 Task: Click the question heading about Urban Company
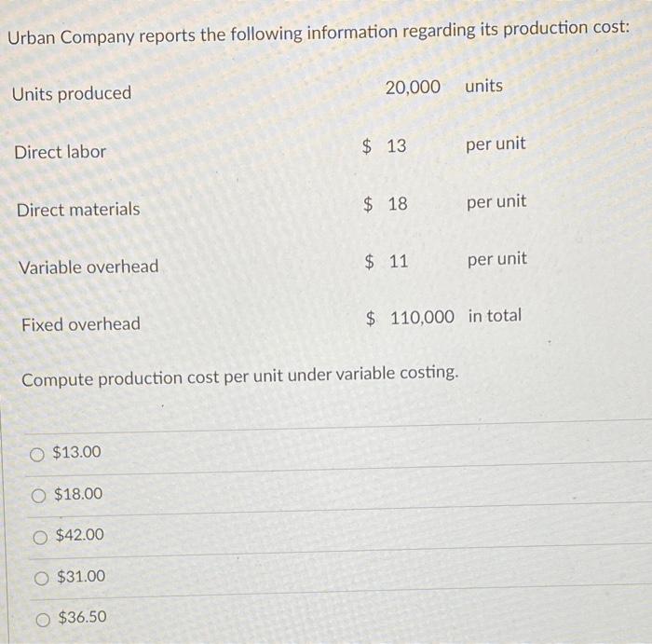click(319, 33)
